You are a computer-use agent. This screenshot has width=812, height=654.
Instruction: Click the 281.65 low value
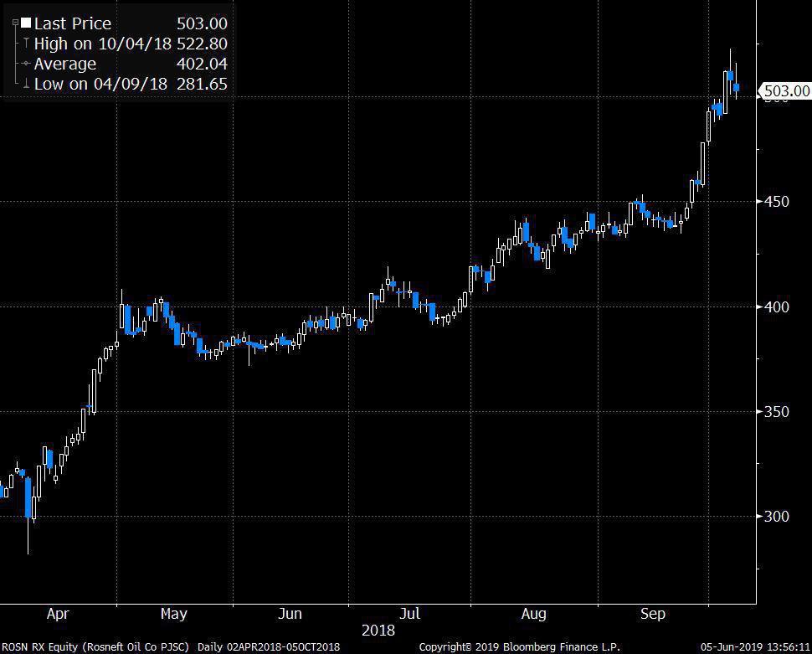tap(202, 84)
